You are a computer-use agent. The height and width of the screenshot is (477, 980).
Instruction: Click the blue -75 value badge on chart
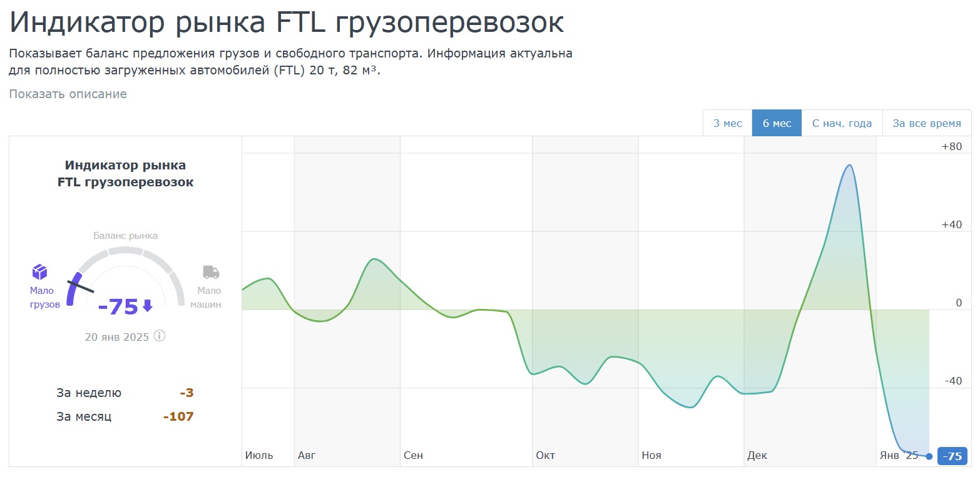click(x=952, y=456)
